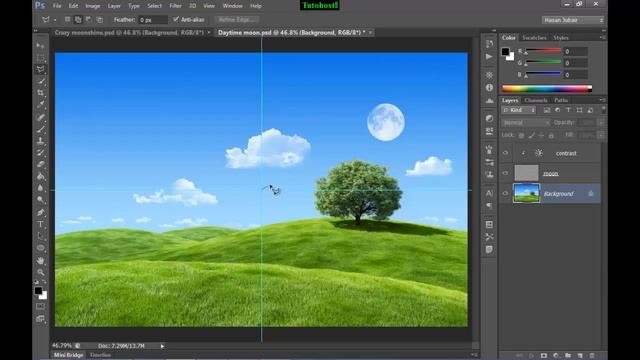Filter layers by pixel layers icon

click(x=547, y=110)
